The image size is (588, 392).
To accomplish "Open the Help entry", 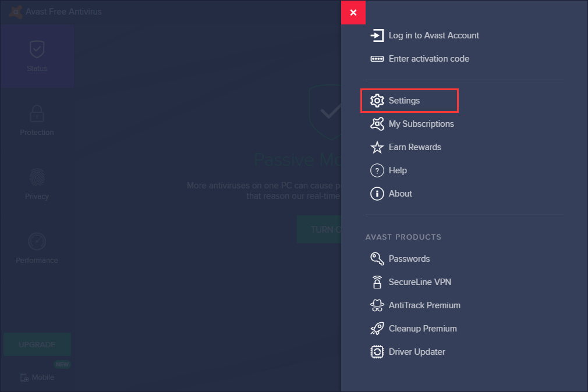I will pyautogui.click(x=398, y=170).
